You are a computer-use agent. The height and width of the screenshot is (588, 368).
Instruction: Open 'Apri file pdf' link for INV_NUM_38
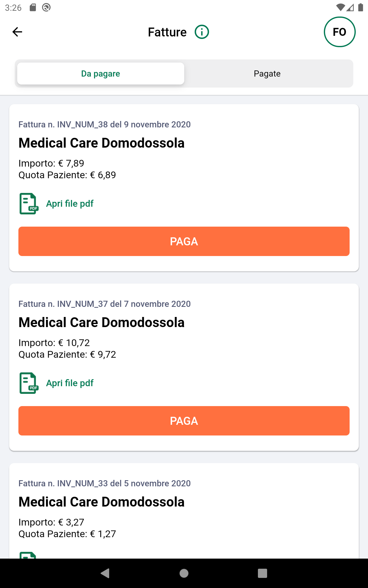(70, 204)
